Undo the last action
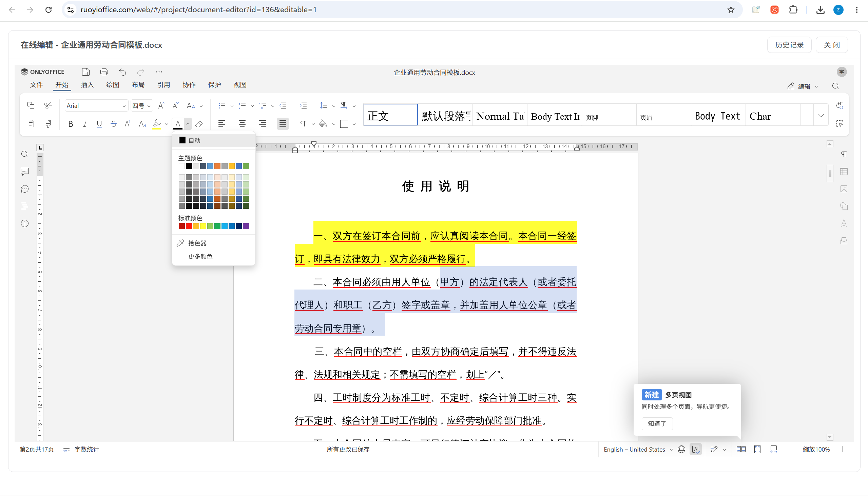The width and height of the screenshot is (868, 496). (x=122, y=72)
